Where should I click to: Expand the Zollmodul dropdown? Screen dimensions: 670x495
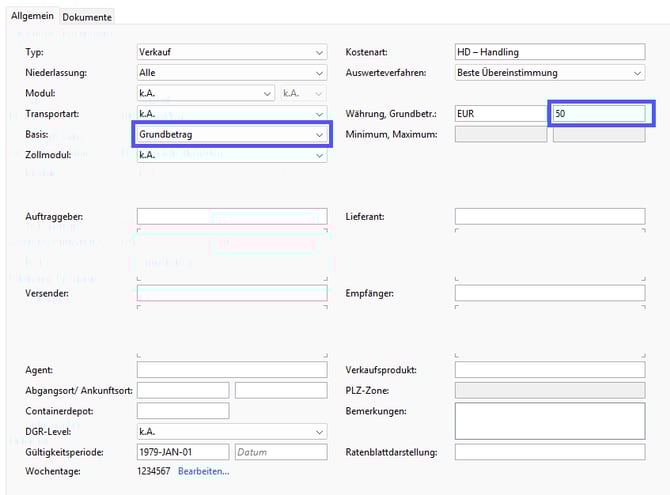tap(231, 155)
